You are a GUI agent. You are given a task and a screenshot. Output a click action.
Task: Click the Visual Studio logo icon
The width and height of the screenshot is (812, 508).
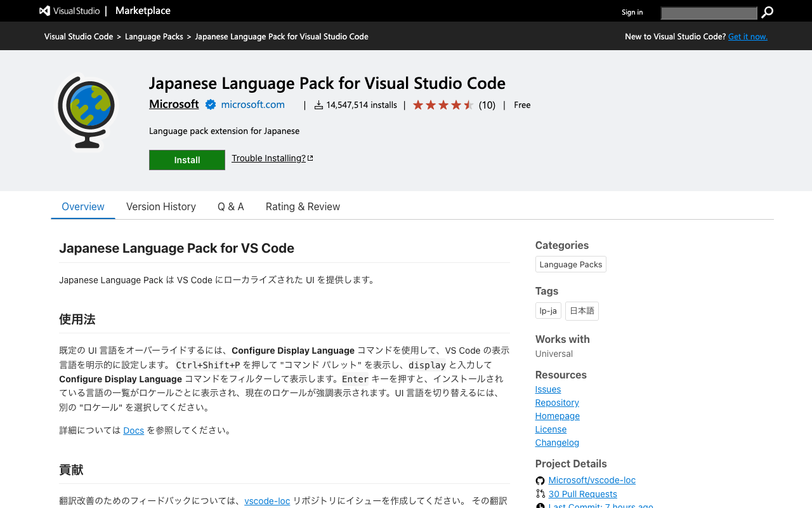click(x=44, y=11)
